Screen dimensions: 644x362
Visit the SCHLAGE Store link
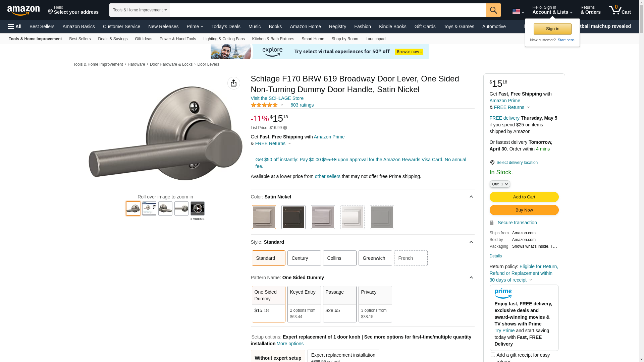277,98
